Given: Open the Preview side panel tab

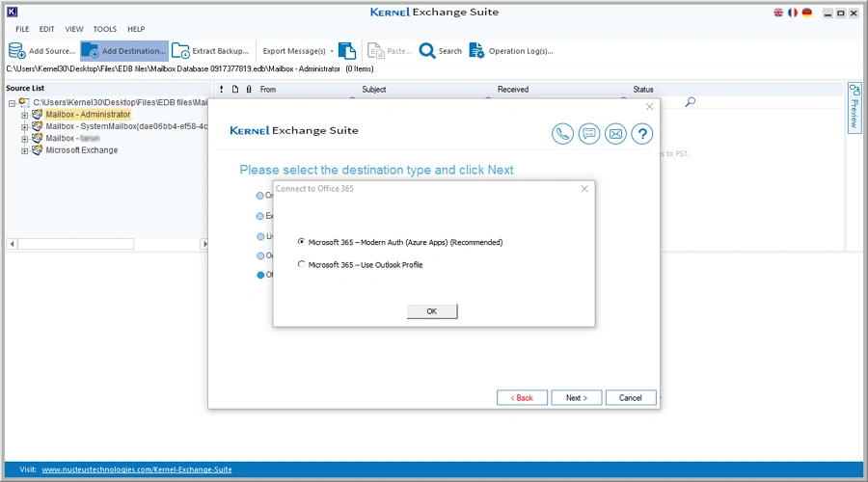Looking at the screenshot, I should (x=854, y=108).
